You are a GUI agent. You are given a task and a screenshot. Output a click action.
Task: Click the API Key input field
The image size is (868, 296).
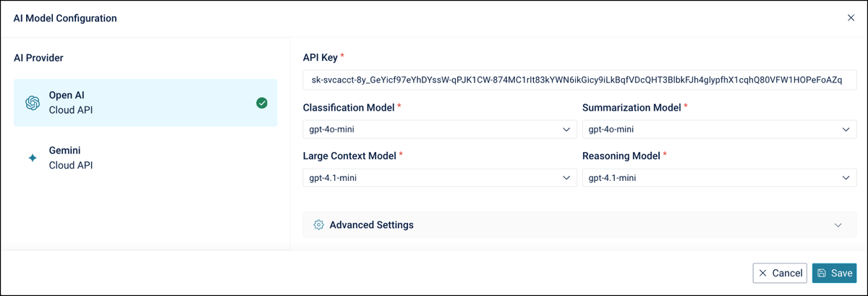point(579,80)
